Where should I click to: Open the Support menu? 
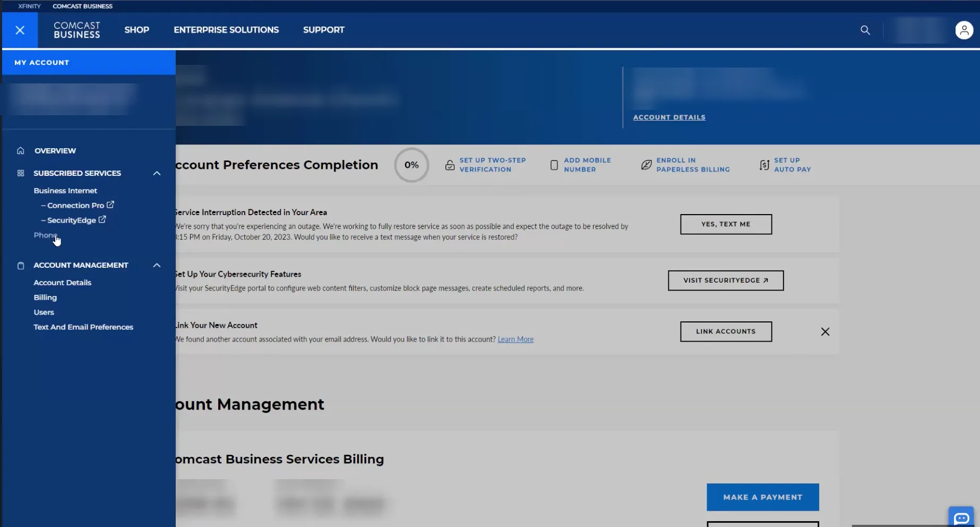[324, 30]
